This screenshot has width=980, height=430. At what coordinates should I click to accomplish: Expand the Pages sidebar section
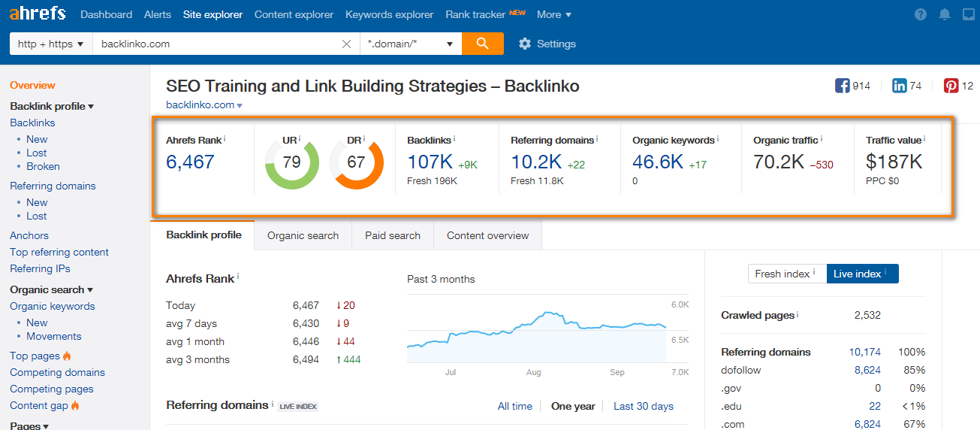point(29,425)
